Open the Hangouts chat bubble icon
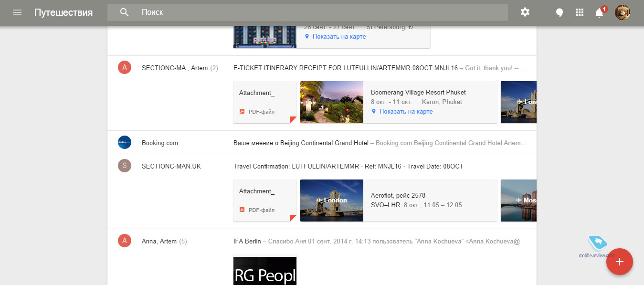The image size is (644, 285). click(560, 13)
